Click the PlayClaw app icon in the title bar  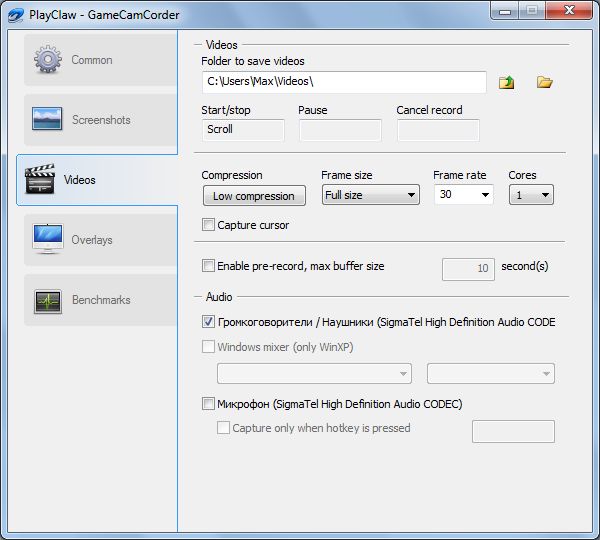16,15
